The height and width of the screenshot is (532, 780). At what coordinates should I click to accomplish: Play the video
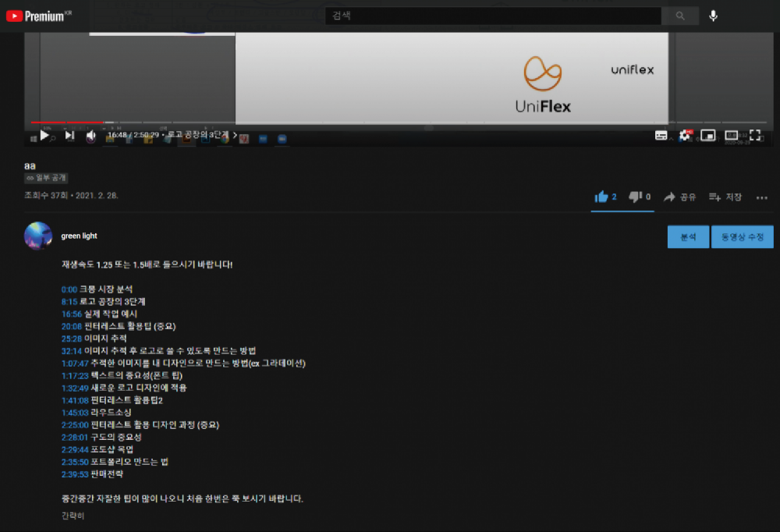(44, 135)
